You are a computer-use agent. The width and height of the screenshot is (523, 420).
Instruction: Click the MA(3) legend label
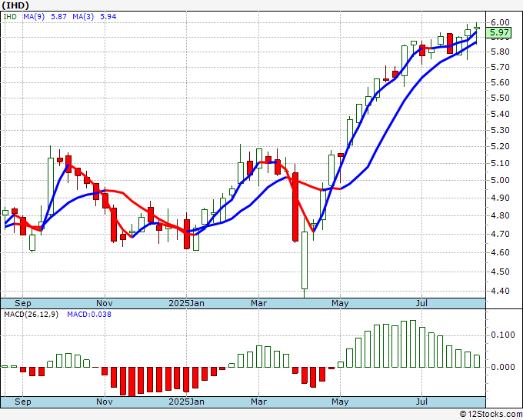83,17
